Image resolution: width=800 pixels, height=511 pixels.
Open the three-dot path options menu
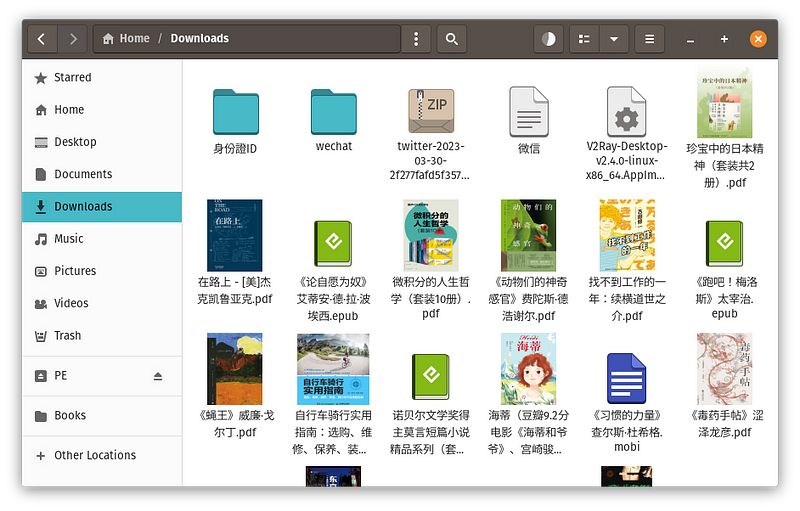pyautogui.click(x=416, y=39)
